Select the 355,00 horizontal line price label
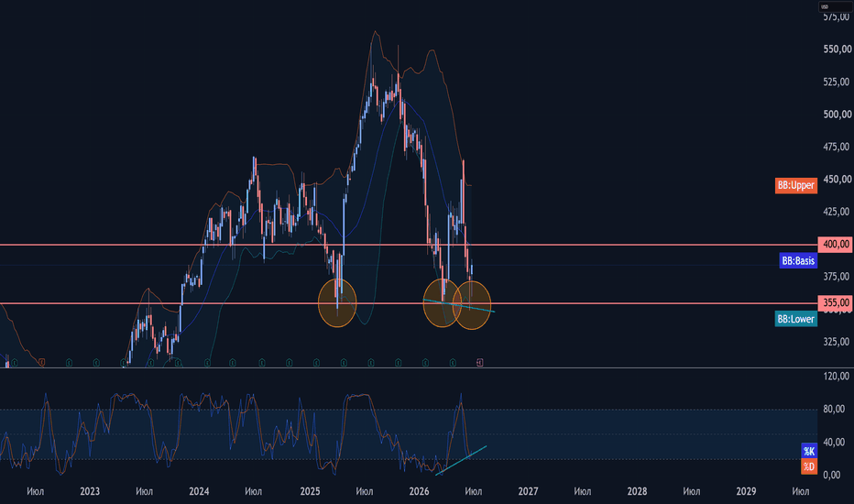This screenshot has width=854, height=504. pos(836,303)
